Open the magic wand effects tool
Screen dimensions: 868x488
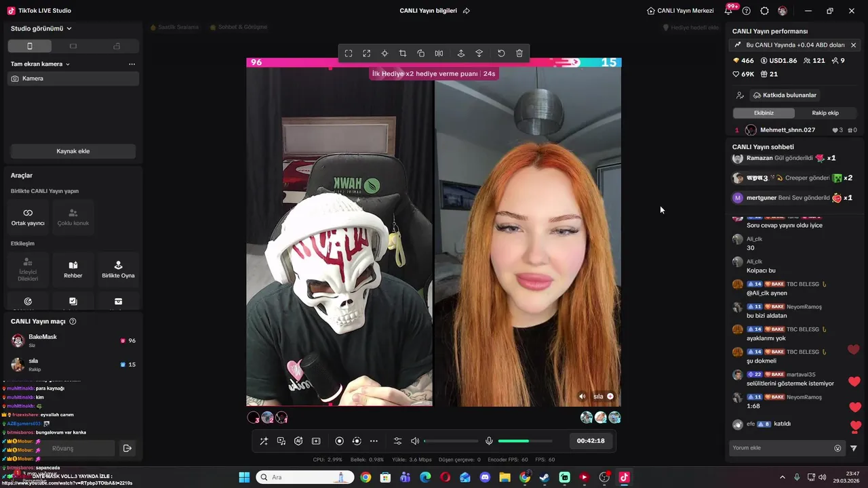[264, 441]
